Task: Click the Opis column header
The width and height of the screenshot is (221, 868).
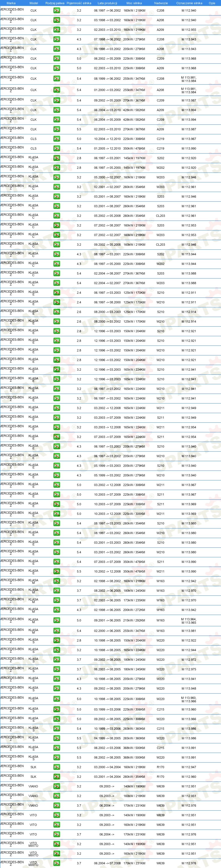Action: pos(212,3)
